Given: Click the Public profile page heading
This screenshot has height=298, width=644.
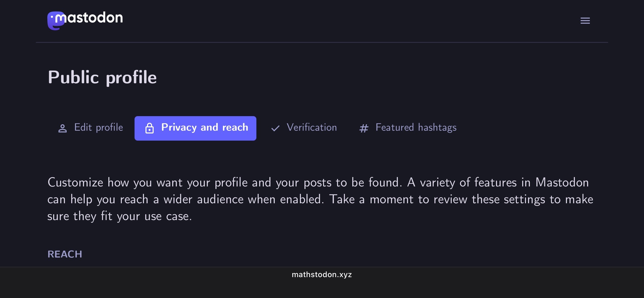Looking at the screenshot, I should pos(102,77).
